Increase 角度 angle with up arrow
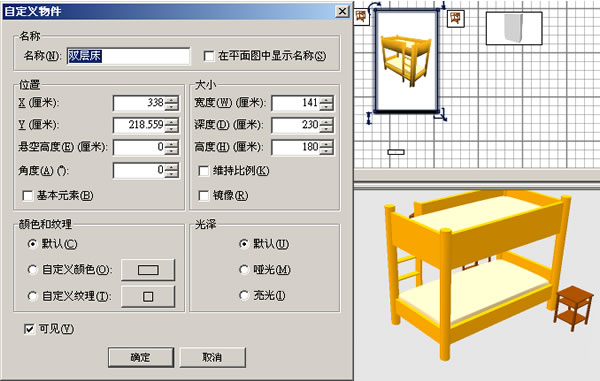This screenshot has height=381, width=600. pyautogui.click(x=171, y=167)
